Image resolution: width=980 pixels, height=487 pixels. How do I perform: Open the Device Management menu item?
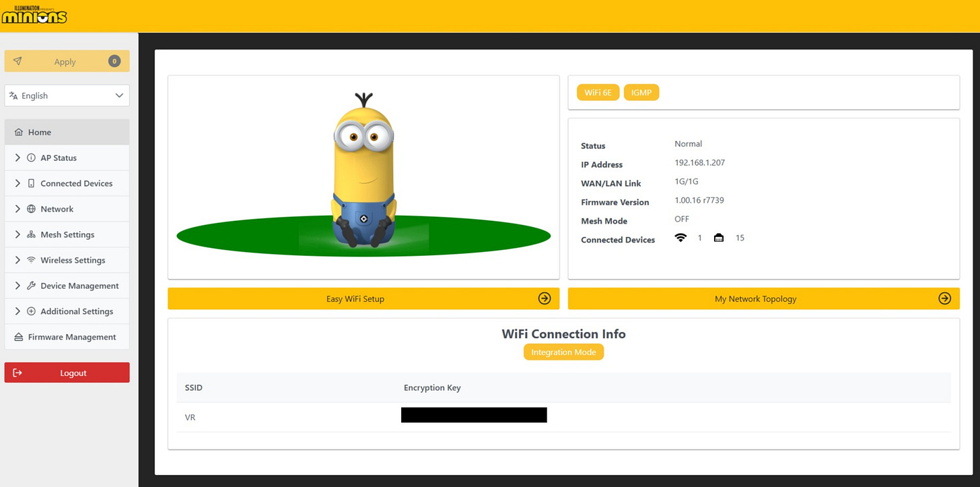tap(67, 286)
